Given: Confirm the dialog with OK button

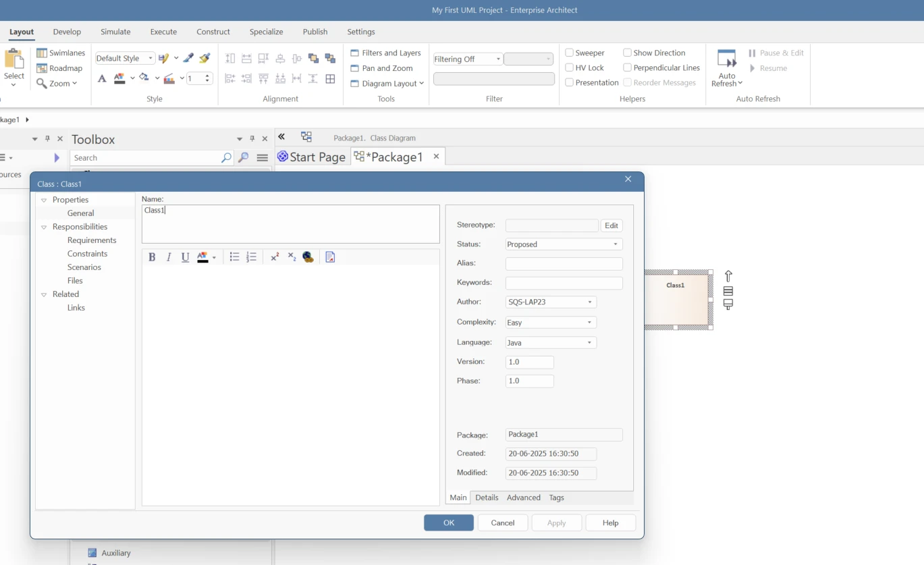Looking at the screenshot, I should (x=449, y=522).
